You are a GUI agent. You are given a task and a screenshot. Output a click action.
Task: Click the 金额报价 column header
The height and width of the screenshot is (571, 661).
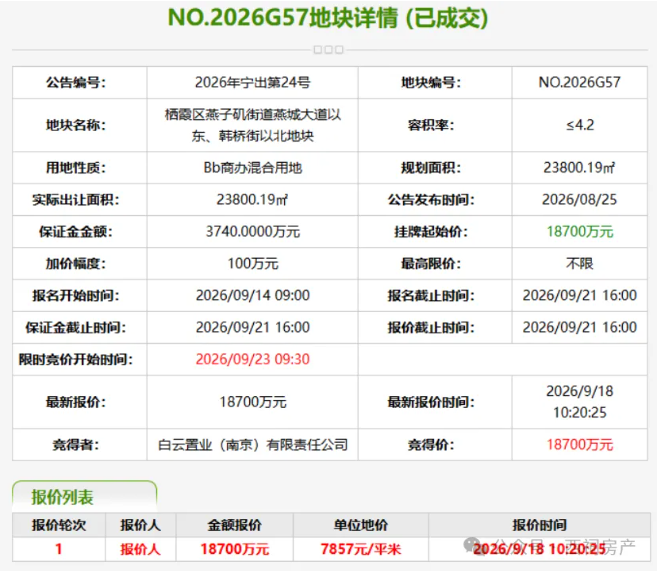(x=234, y=525)
